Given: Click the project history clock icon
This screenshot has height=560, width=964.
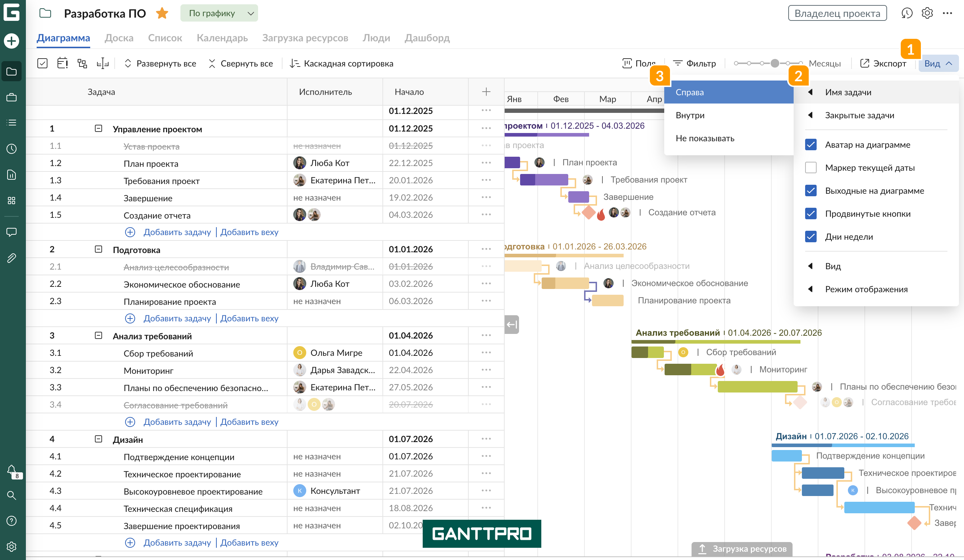Looking at the screenshot, I should pos(906,13).
